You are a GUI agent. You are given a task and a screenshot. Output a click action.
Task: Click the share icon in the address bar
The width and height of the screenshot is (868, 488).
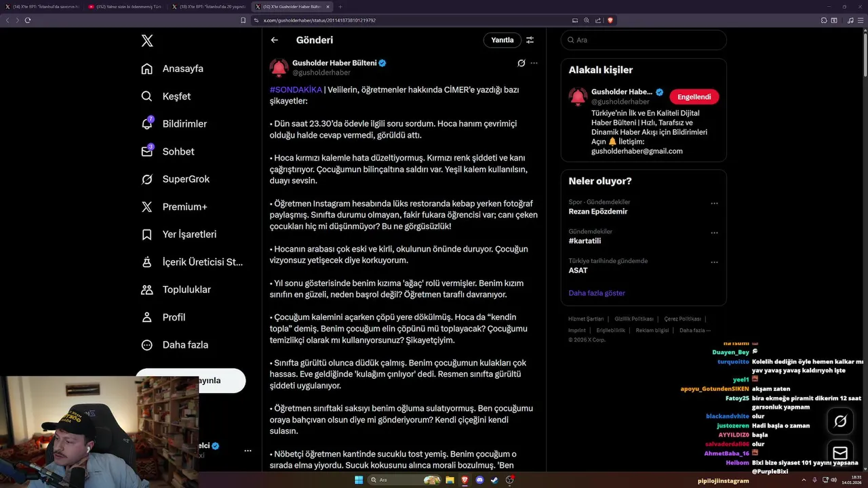click(597, 20)
